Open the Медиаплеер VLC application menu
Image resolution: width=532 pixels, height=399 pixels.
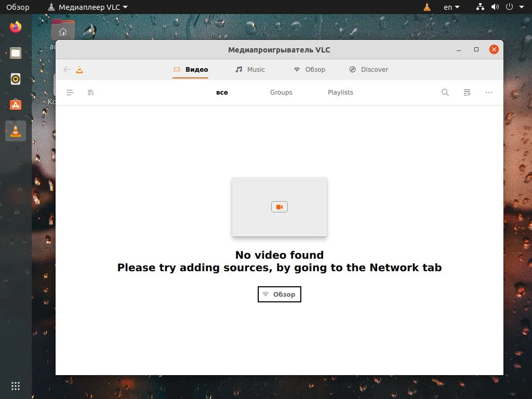click(87, 7)
